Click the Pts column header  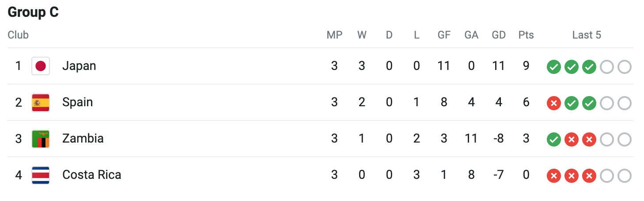pyautogui.click(x=526, y=35)
